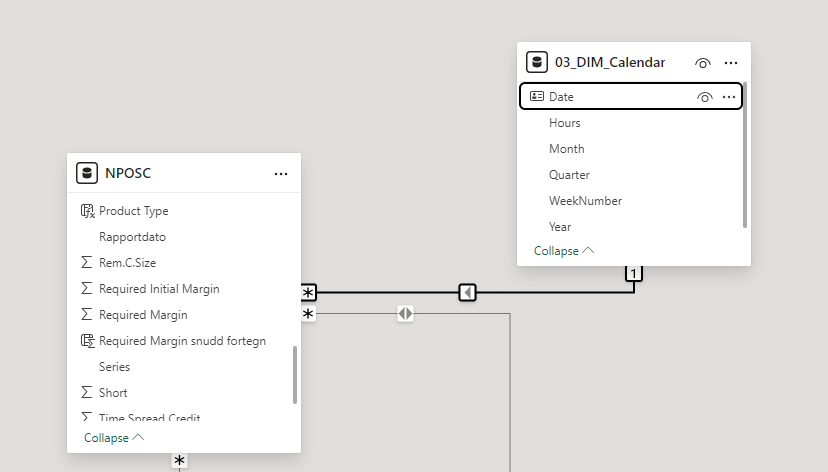Click the sigma icon next to Required Margin
Viewport: 828px width, 472px height.
[87, 314]
